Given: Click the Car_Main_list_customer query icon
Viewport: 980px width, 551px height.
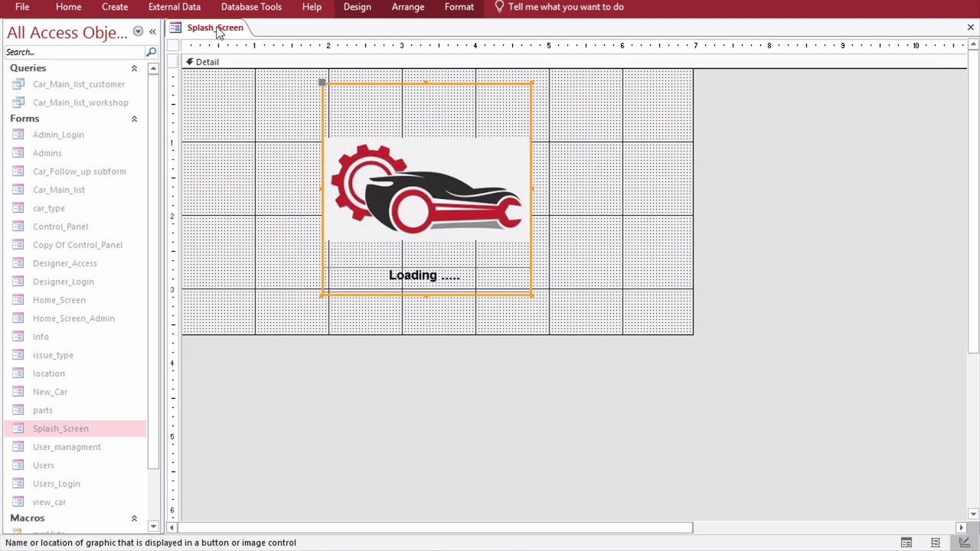Looking at the screenshot, I should coord(18,84).
